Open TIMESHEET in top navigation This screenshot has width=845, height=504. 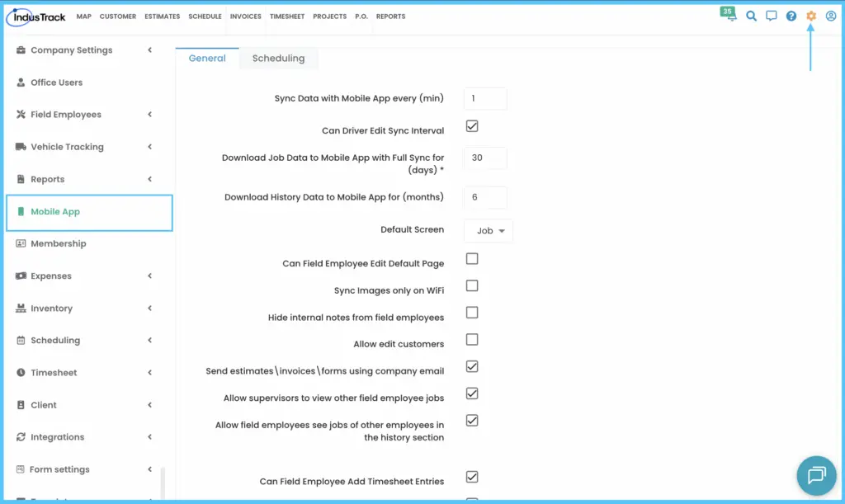point(287,16)
